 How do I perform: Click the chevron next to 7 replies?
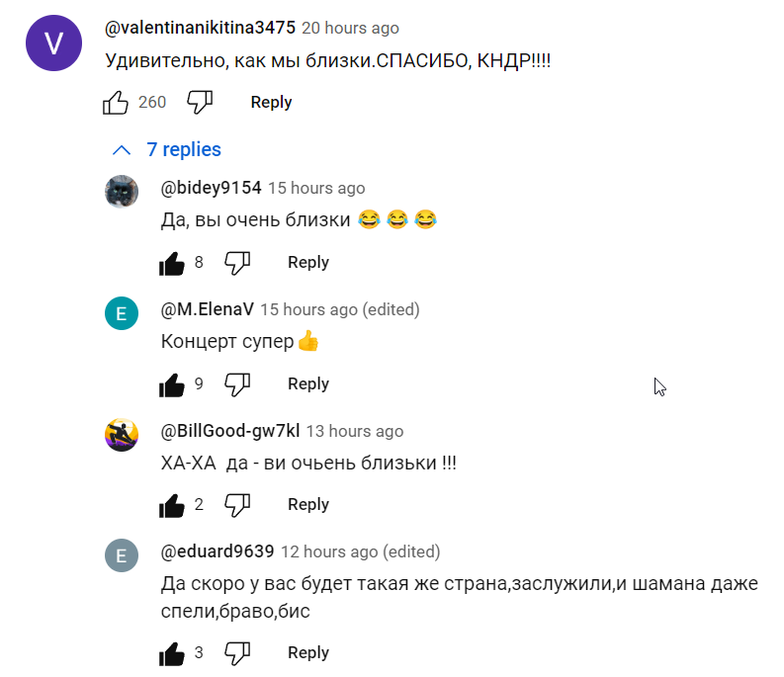point(122,150)
